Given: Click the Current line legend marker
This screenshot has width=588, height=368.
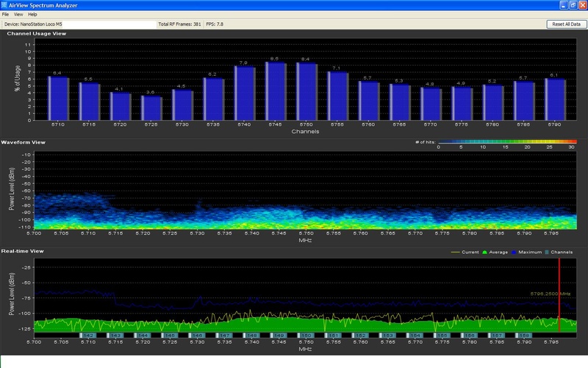Looking at the screenshot, I should (455, 252).
